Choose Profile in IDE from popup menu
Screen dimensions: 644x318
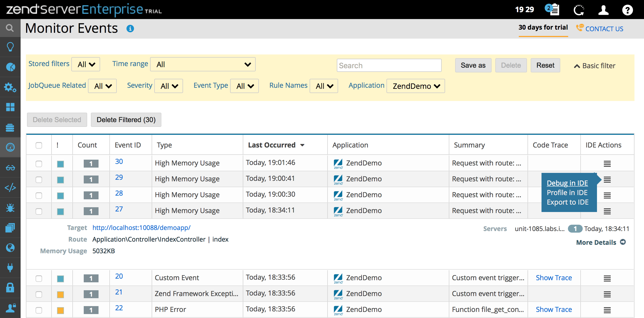[x=567, y=192]
